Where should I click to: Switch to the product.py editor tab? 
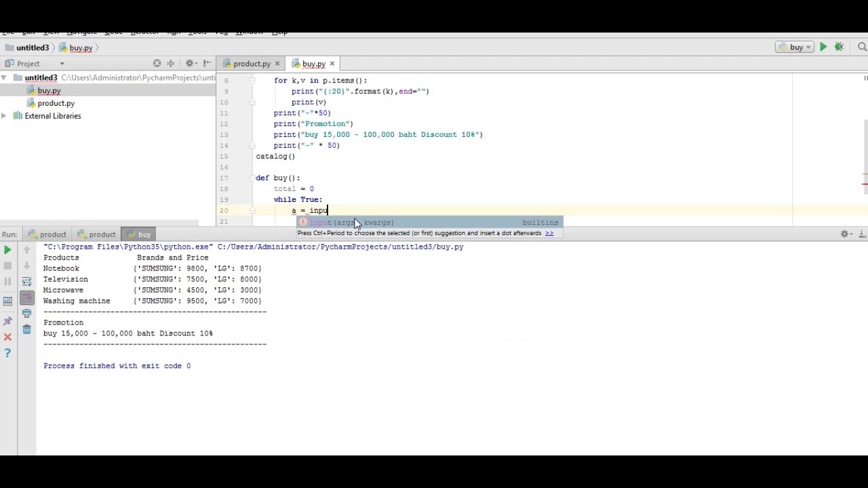click(x=252, y=64)
